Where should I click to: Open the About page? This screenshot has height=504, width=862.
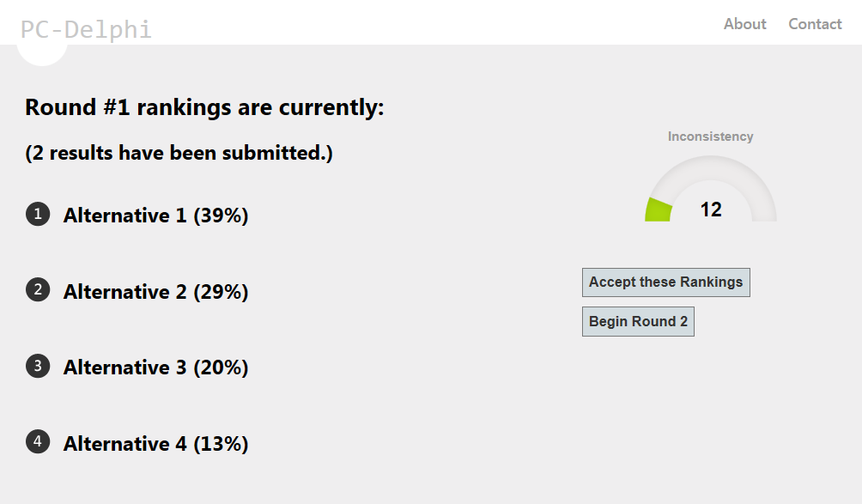tap(744, 24)
